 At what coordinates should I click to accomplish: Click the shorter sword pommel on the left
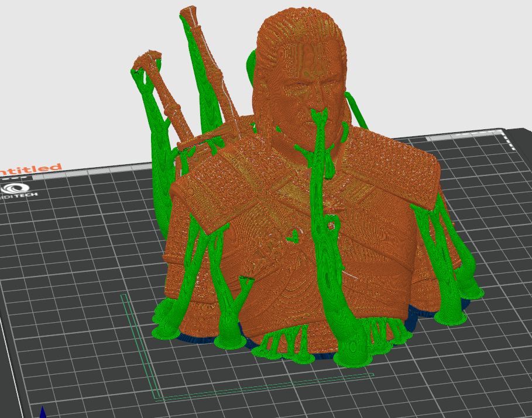tap(147, 60)
